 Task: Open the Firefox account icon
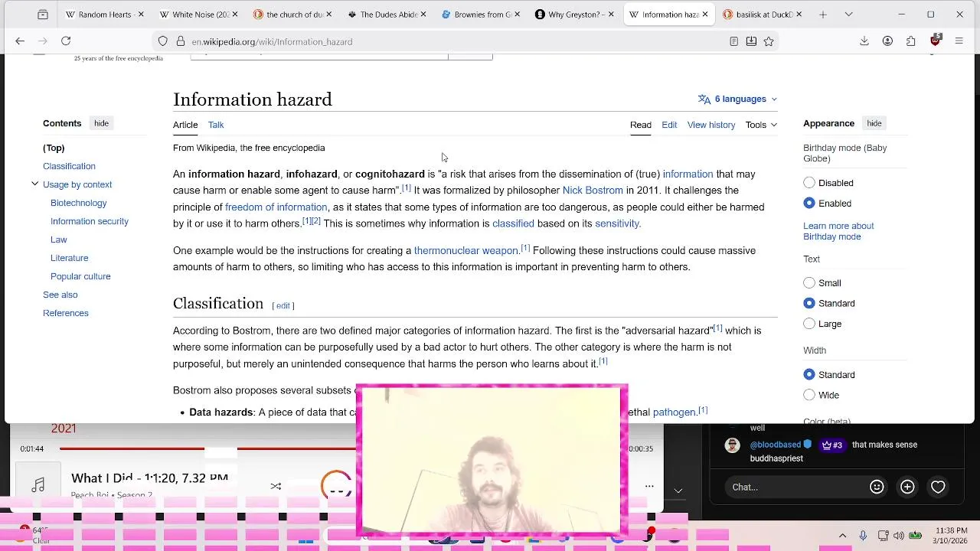click(887, 41)
